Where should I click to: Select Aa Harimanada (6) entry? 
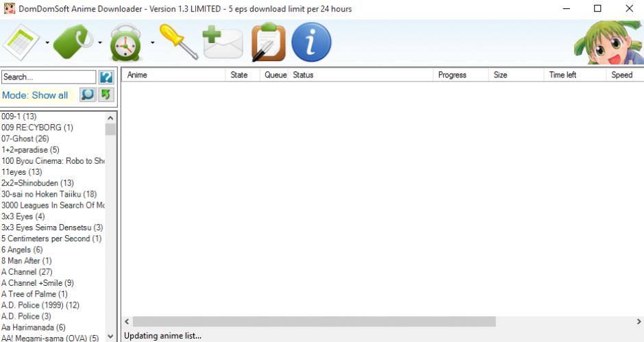coord(53,327)
